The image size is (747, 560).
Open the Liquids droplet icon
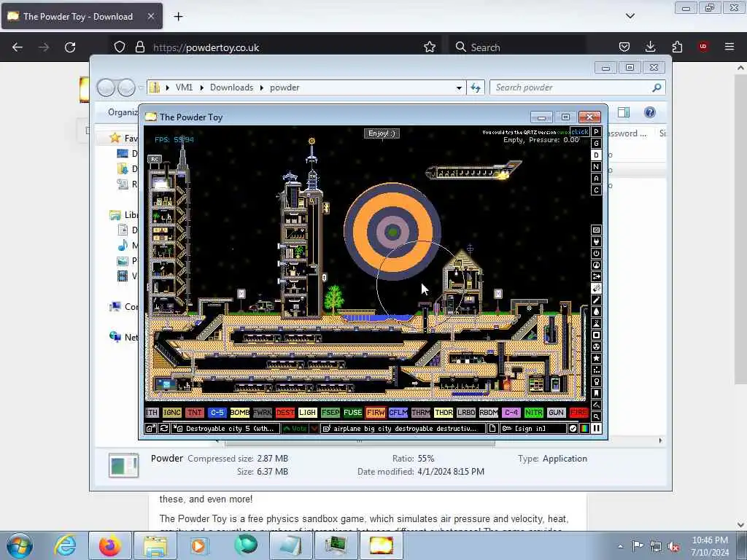coord(596,312)
